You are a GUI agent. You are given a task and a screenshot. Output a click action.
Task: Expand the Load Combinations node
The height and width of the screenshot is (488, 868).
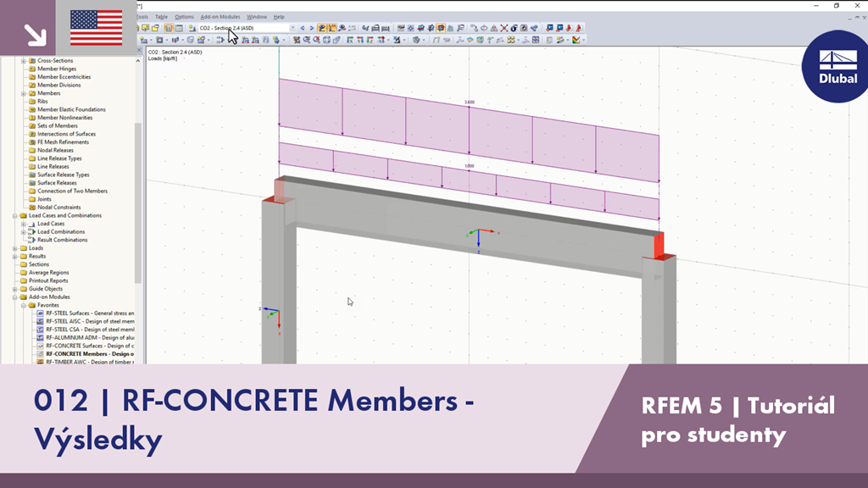click(x=23, y=232)
